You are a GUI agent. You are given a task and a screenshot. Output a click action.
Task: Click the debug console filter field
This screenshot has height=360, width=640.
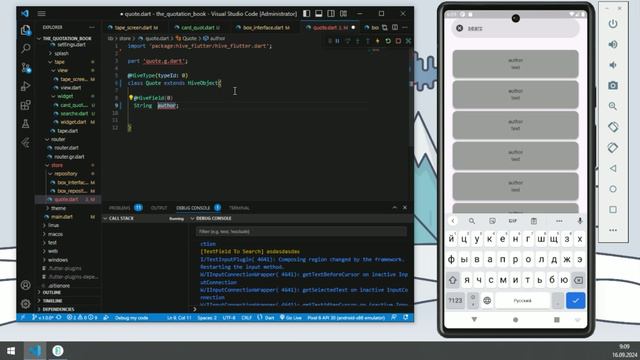301,231
